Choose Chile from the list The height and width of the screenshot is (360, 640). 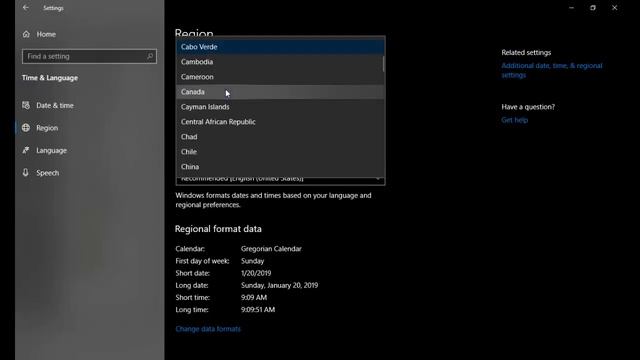pos(280,152)
